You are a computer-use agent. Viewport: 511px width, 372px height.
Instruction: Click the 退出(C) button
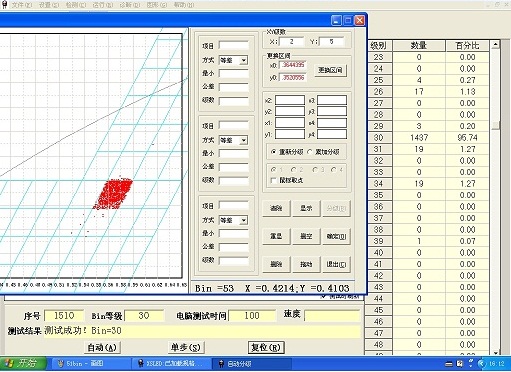[x=336, y=264]
